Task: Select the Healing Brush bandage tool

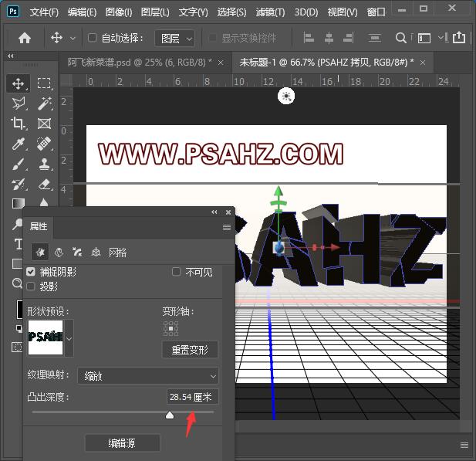Action: 44,144
